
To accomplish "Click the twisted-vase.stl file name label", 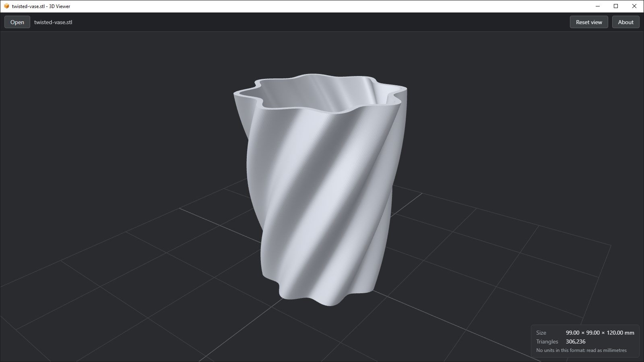I will 53,22.
